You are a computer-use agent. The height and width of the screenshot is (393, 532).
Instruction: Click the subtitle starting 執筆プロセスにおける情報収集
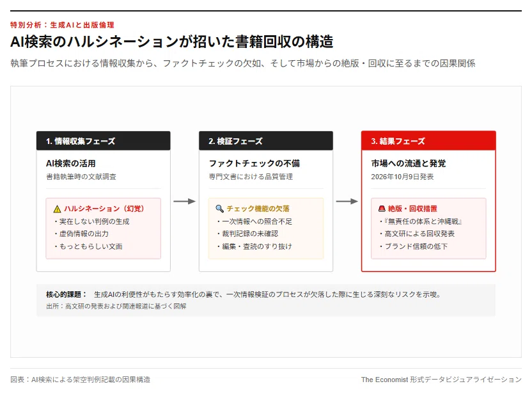[x=243, y=63]
